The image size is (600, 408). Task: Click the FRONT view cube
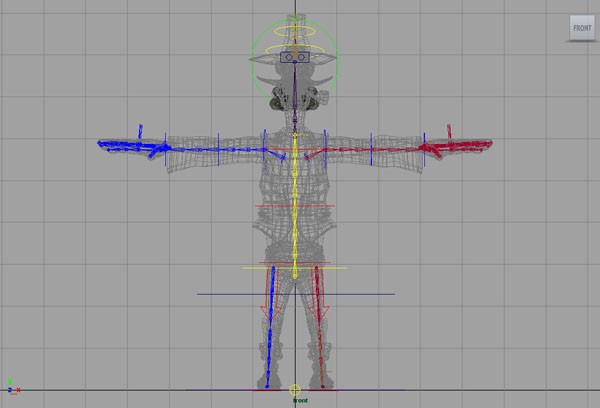(581, 28)
